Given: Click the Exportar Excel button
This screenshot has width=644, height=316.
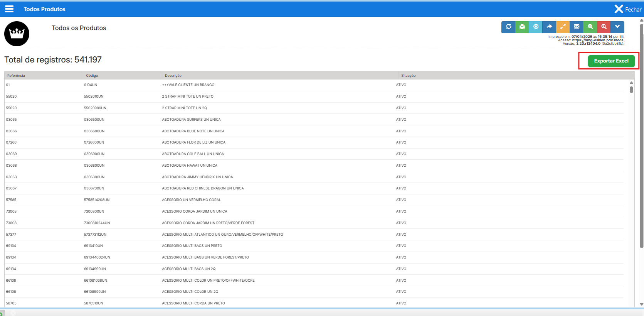Looking at the screenshot, I should 611,61.
